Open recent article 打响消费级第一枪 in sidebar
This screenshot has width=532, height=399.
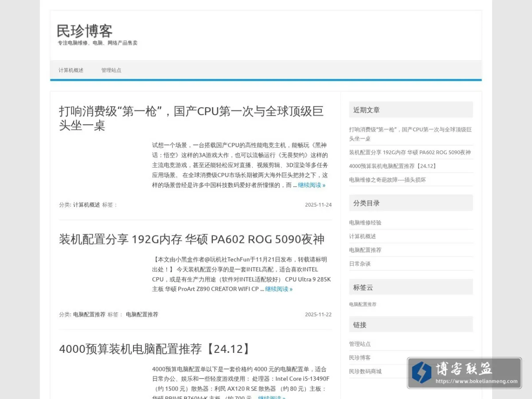pyautogui.click(x=410, y=134)
